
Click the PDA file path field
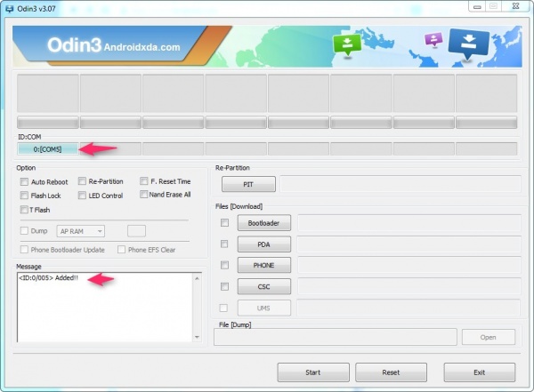pyautogui.click(x=409, y=244)
